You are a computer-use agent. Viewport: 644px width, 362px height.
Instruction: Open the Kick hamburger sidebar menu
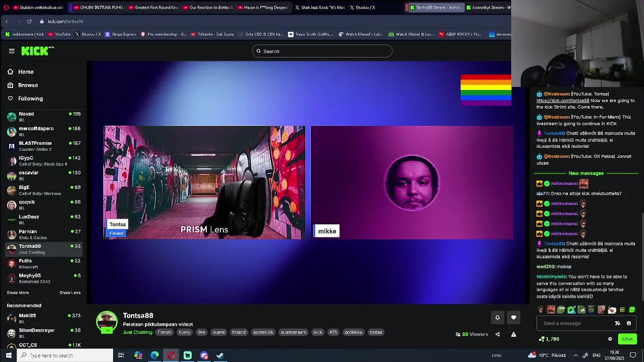pyautogui.click(x=12, y=51)
